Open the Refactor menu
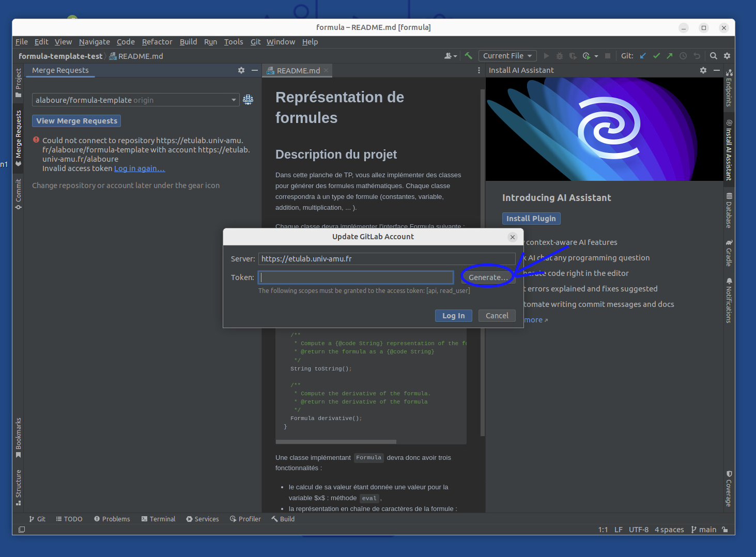This screenshot has height=557, width=756. [x=157, y=42]
